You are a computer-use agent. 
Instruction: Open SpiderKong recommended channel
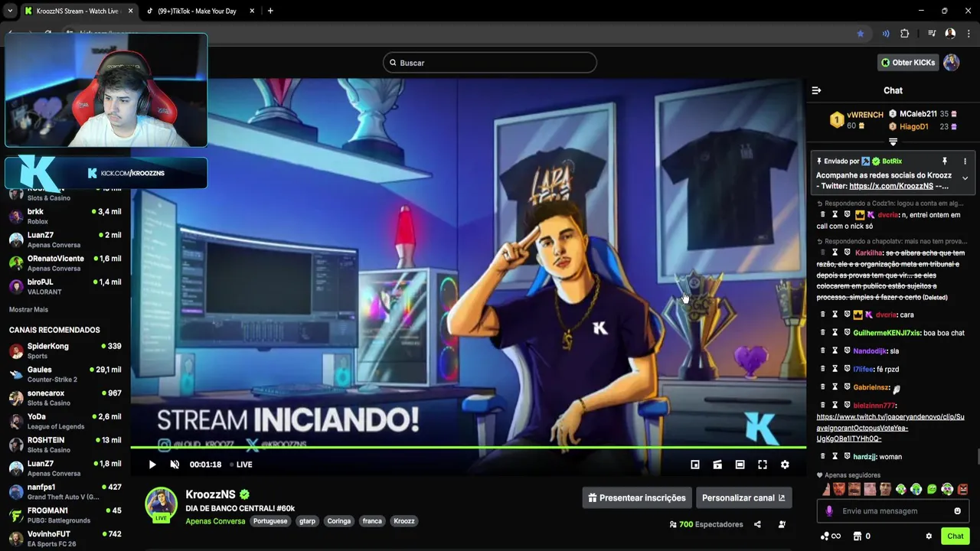click(x=65, y=350)
